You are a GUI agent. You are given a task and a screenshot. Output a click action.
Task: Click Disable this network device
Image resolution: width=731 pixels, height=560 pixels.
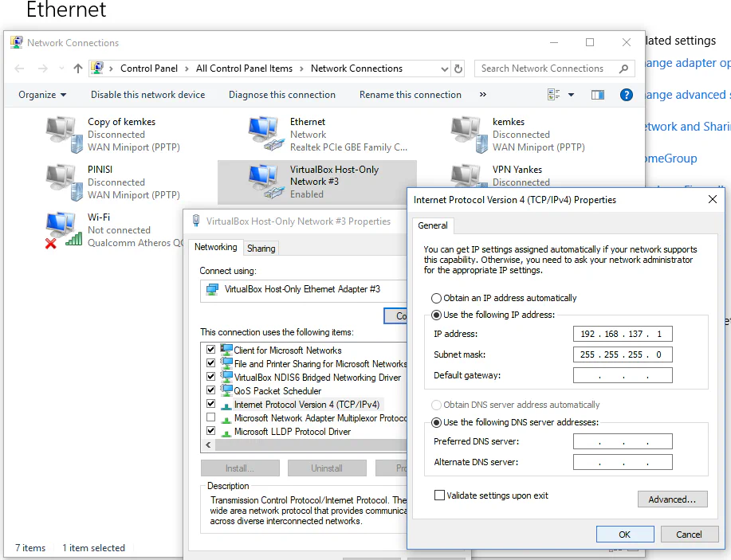pos(147,95)
